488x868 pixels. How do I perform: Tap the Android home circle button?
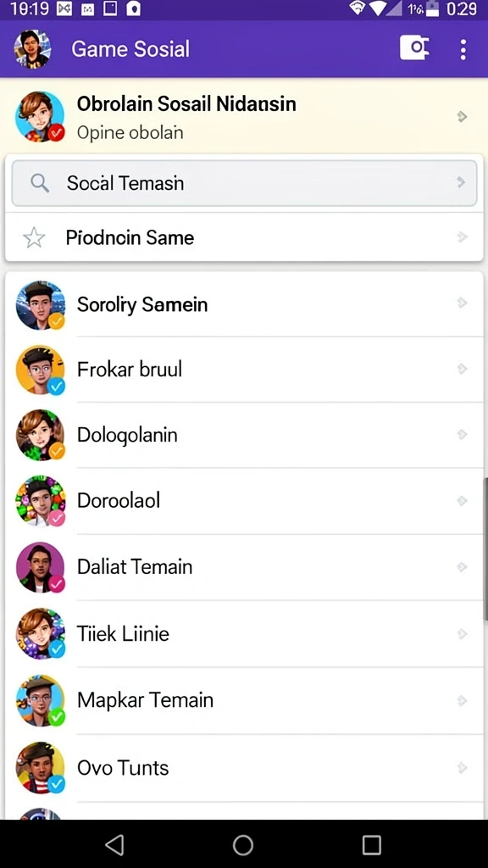click(x=243, y=845)
